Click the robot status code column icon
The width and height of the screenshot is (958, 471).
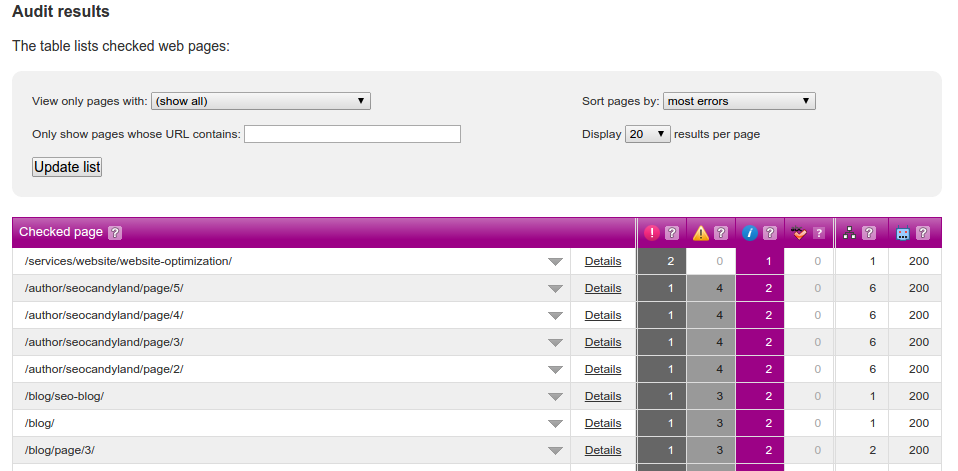click(x=903, y=233)
